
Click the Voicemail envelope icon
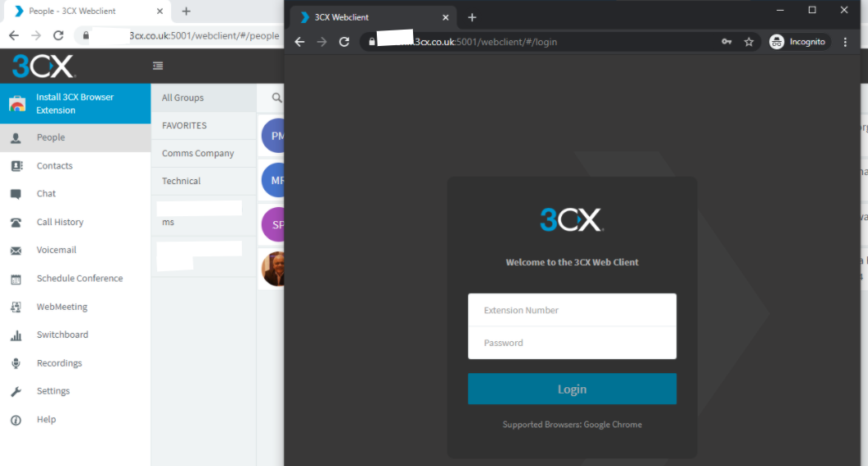click(16, 251)
